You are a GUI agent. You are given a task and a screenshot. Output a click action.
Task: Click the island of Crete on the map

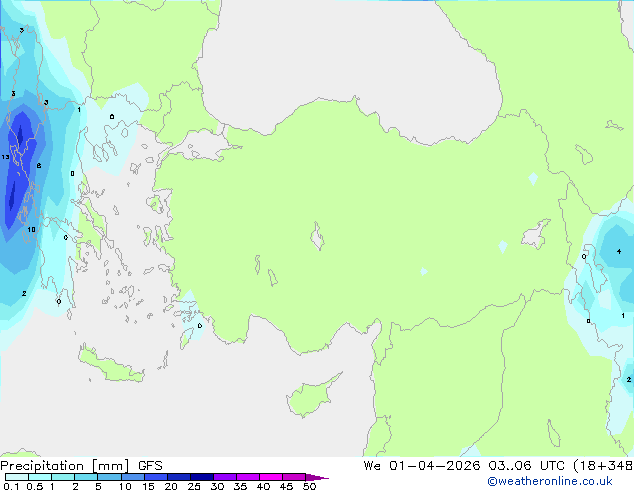point(110,365)
